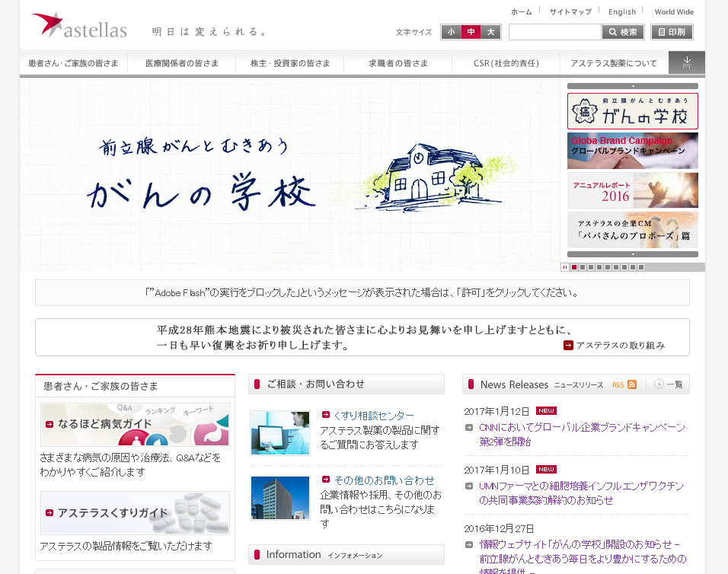Click the printer icon on the 印刷 button
728x574 pixels.
pyautogui.click(x=662, y=32)
